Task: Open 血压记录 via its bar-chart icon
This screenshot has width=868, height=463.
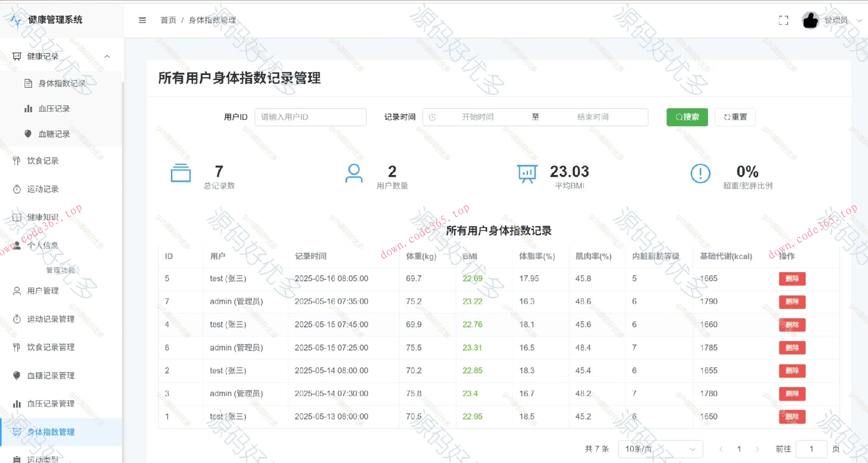Action: pyautogui.click(x=28, y=109)
